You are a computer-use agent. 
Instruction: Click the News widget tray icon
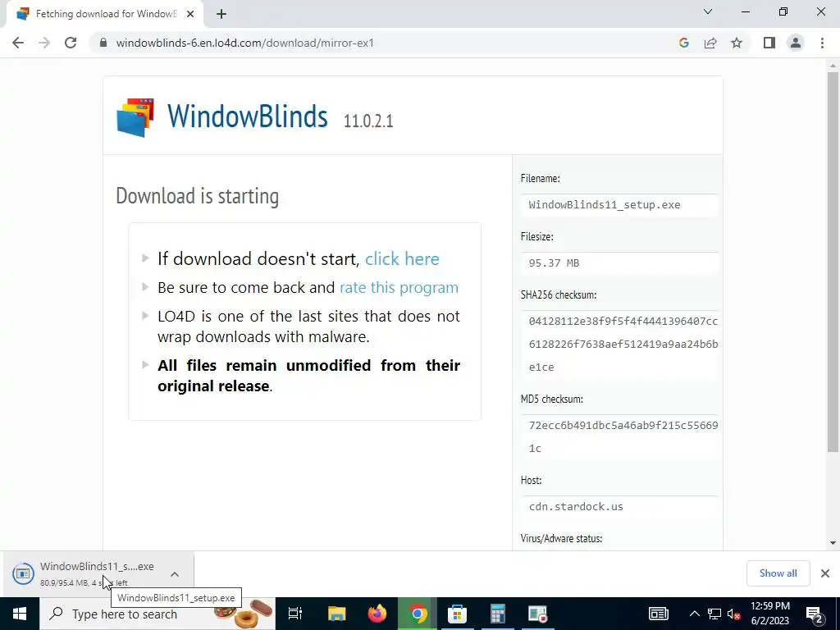(659, 614)
